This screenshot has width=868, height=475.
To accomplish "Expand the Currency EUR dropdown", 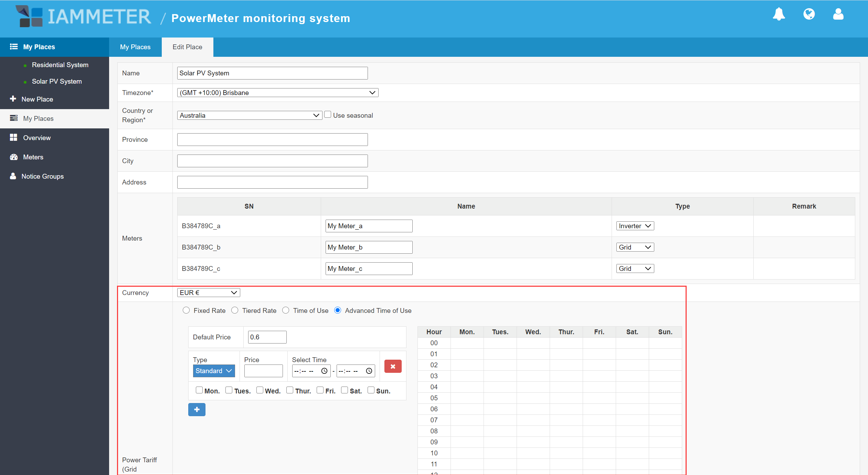I will coord(208,293).
